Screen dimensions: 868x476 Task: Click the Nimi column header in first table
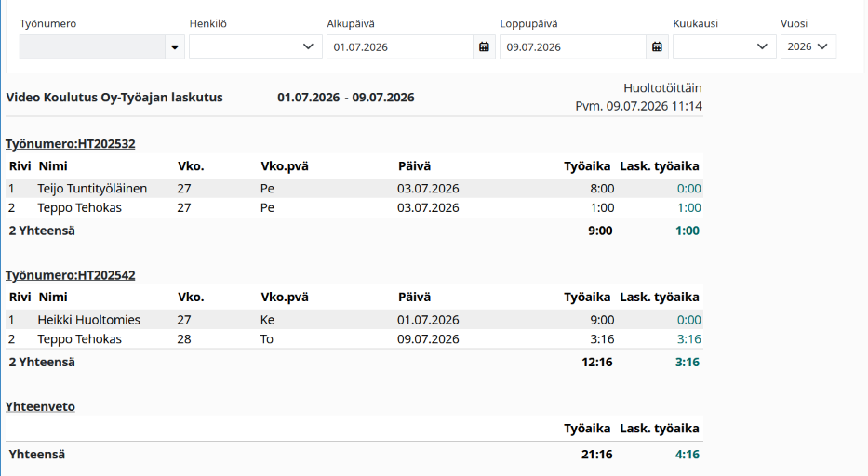pyautogui.click(x=53, y=166)
